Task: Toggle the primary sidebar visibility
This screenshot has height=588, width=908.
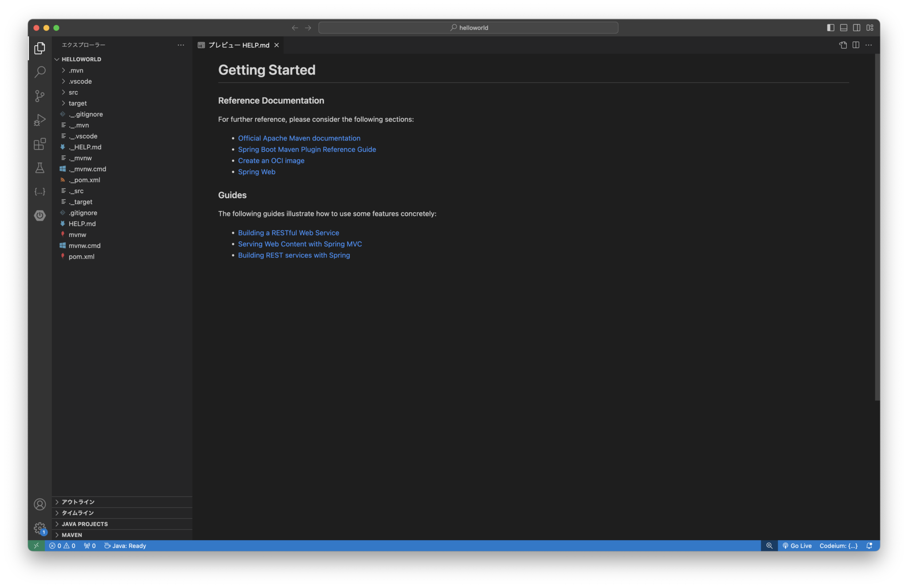Action: [830, 27]
